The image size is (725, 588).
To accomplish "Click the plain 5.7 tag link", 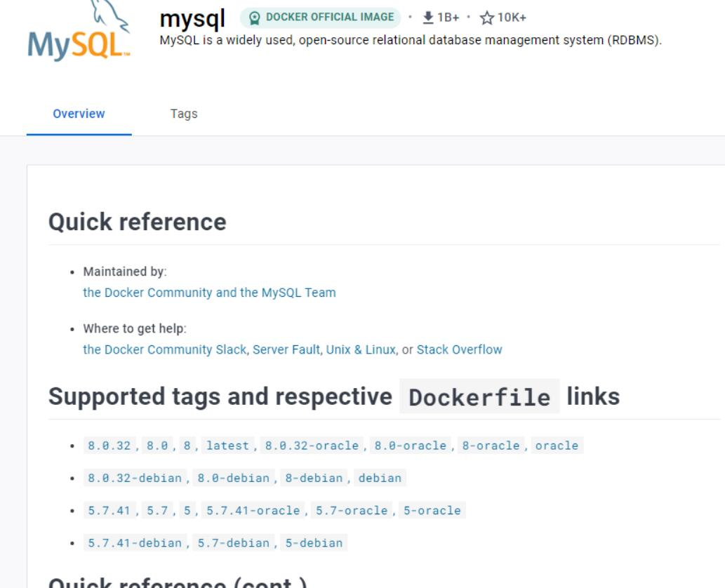I will (x=157, y=510).
